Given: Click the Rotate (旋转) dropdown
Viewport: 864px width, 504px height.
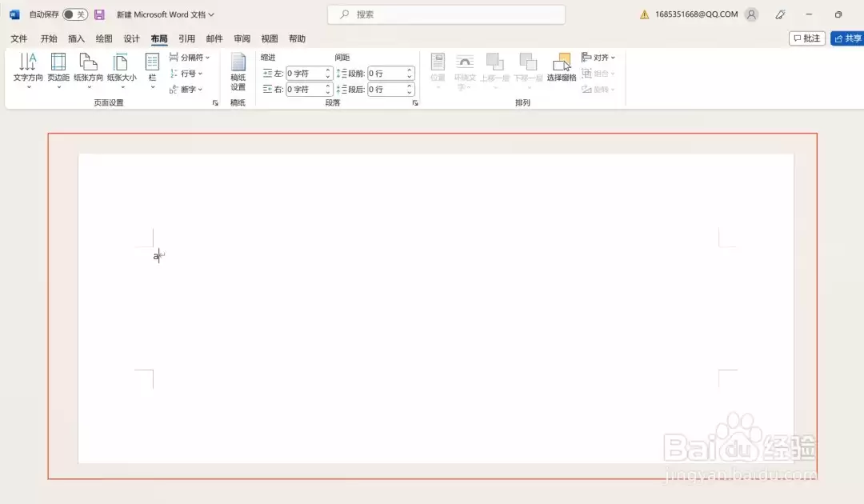Looking at the screenshot, I should (598, 90).
